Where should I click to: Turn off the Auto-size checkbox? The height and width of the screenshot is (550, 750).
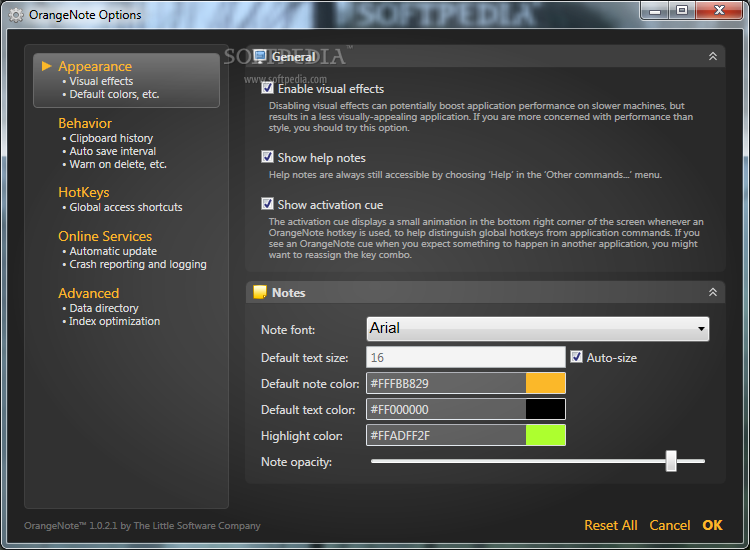click(576, 357)
